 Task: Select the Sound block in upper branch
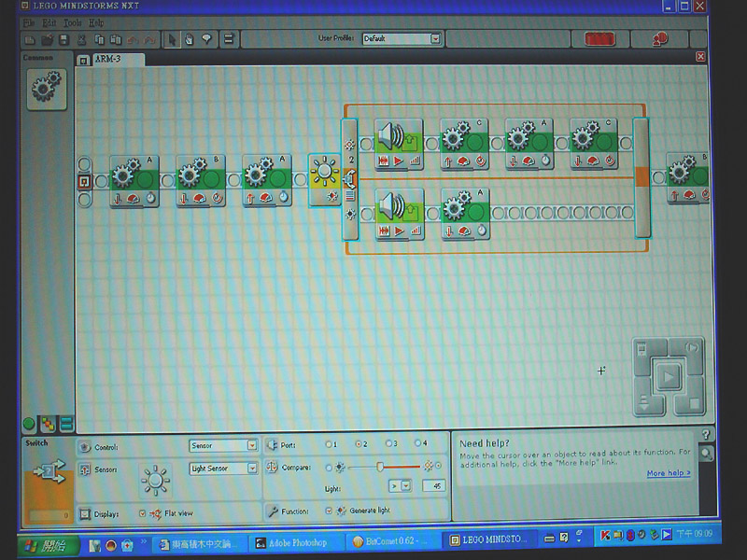tap(400, 144)
